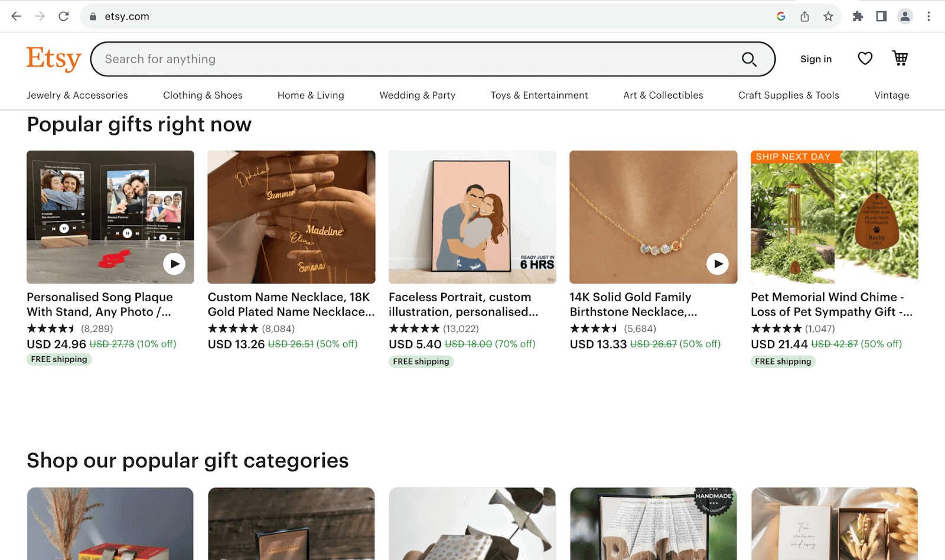This screenshot has width=945, height=560.
Task: Open browser extensions puzzle icon
Action: [x=858, y=17]
